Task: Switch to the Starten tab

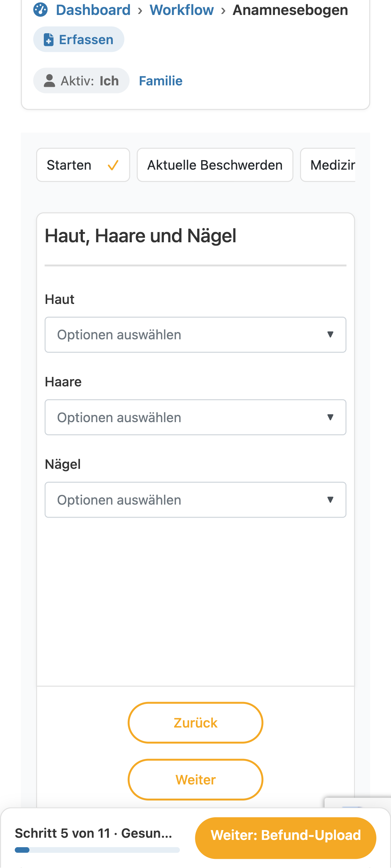Action: 83,165
